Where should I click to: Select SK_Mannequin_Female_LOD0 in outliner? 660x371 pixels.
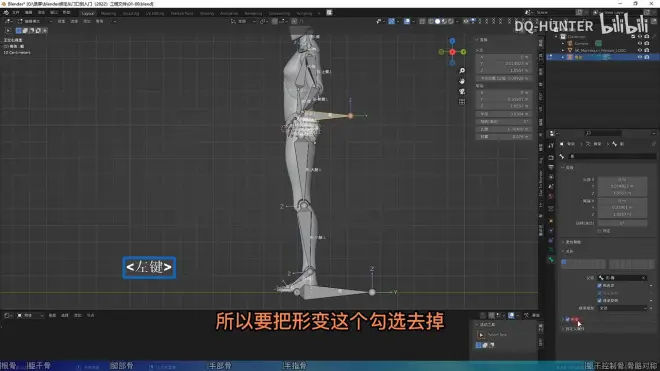(600, 50)
